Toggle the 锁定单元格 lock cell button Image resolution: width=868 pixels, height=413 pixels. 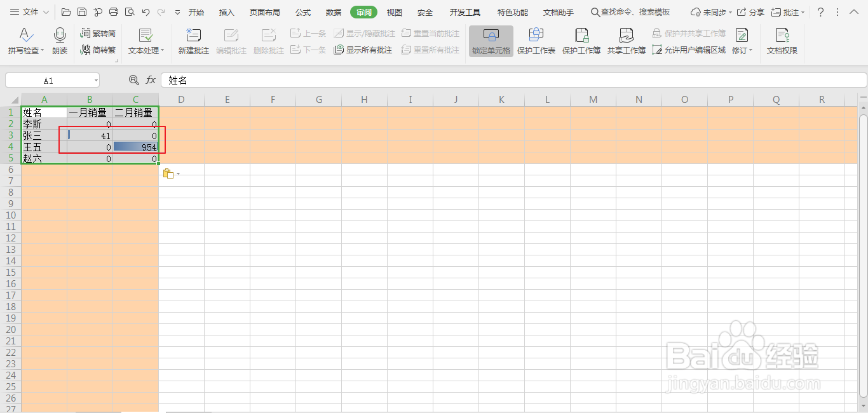click(491, 42)
